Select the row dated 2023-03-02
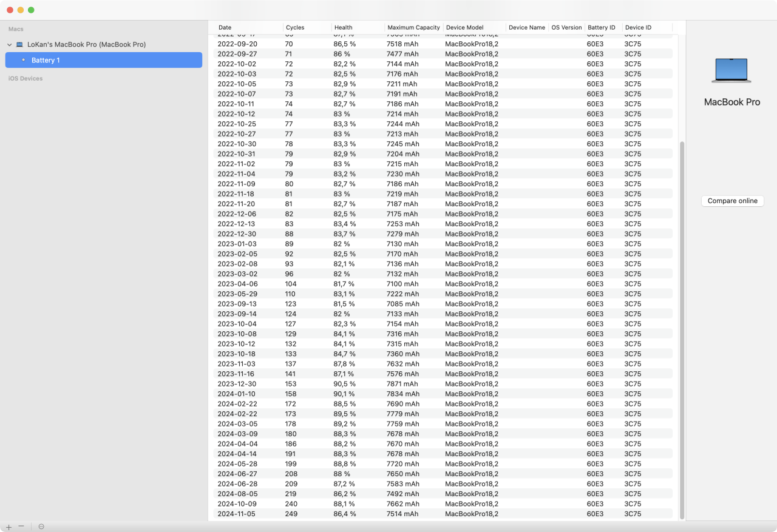 (444, 274)
